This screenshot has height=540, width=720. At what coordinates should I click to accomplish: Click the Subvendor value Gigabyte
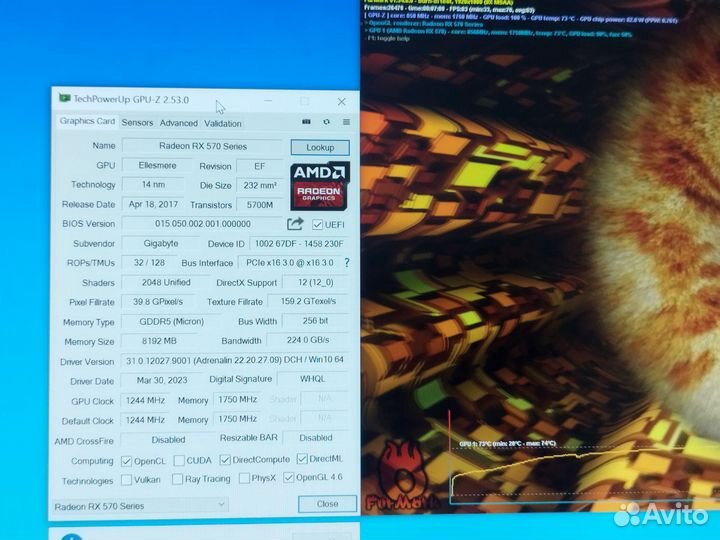pyautogui.click(x=161, y=243)
